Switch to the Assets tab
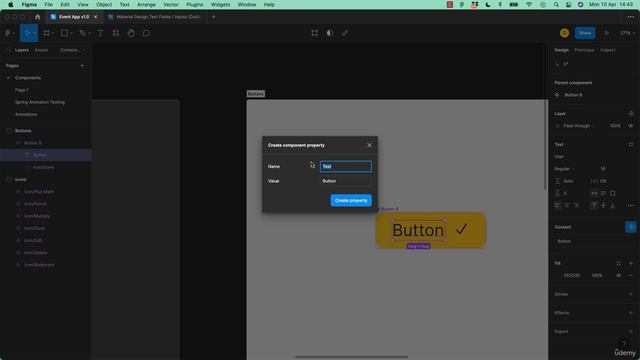 pyautogui.click(x=41, y=50)
